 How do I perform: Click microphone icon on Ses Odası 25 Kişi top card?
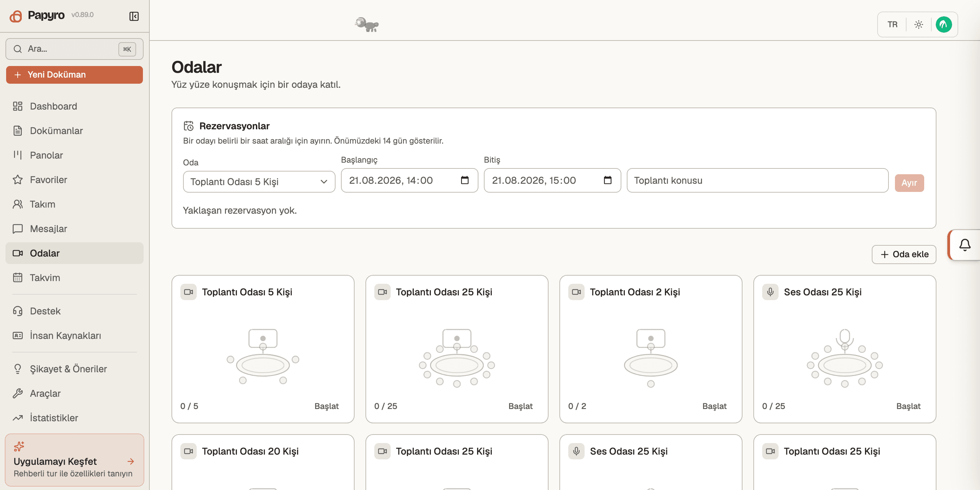770,292
